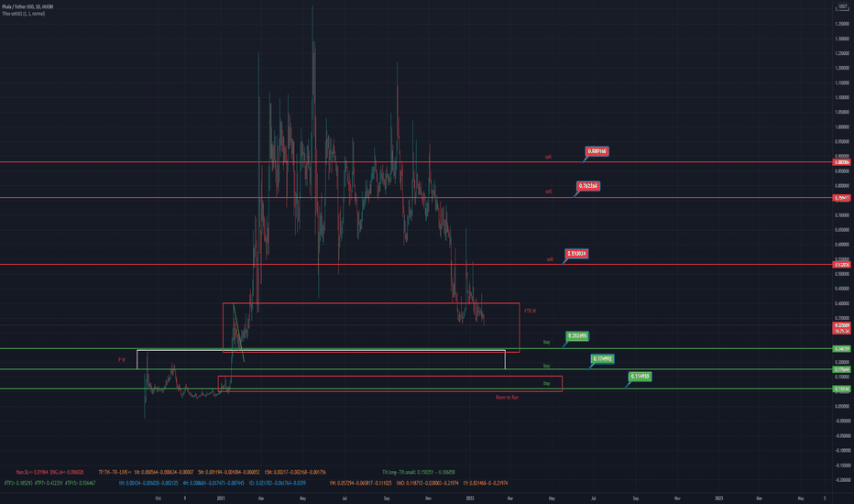Click the red price callout 0.762266
The image size is (854, 504).
pyautogui.click(x=587, y=186)
